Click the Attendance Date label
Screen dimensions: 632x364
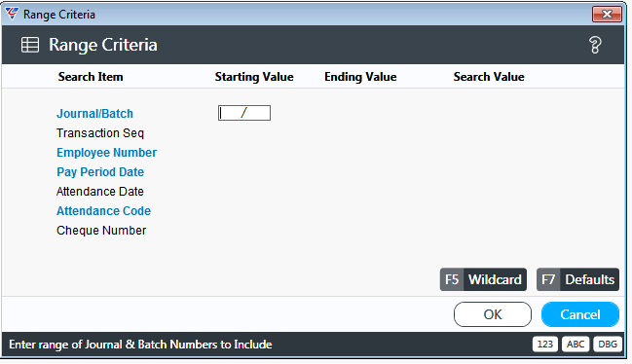[x=100, y=192]
